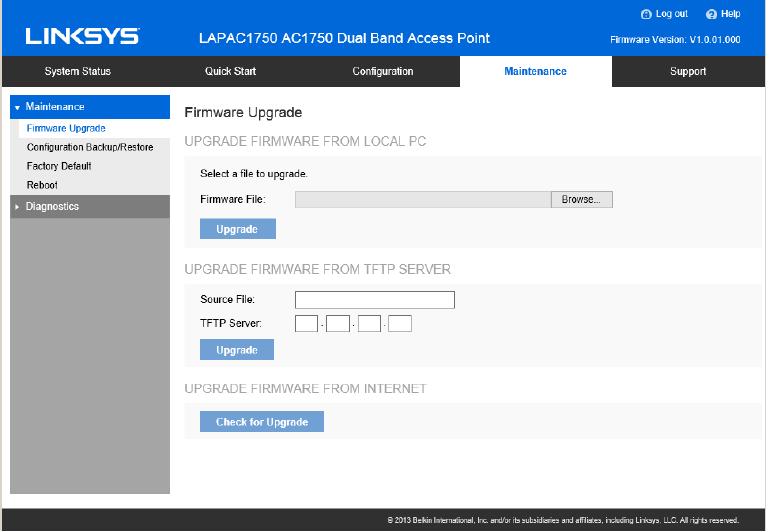Click the Check for Upgrade button
766x531 pixels.
click(x=262, y=422)
